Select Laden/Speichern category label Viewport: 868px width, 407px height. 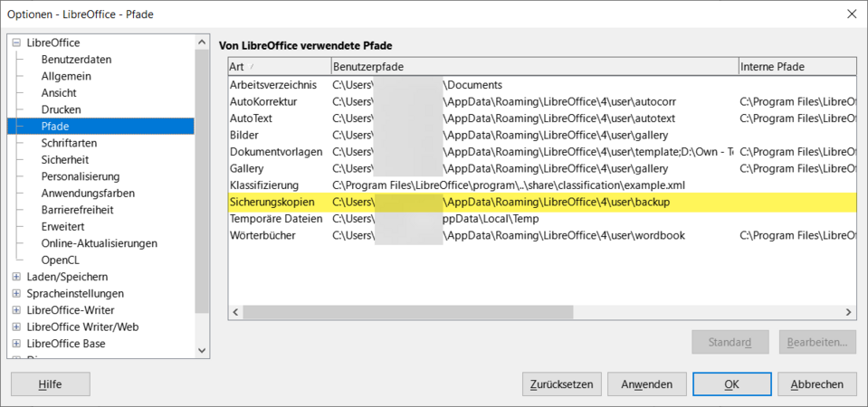pyautogui.click(x=67, y=277)
